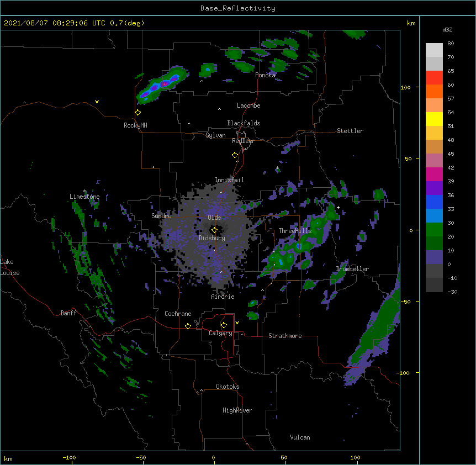Viewport: 476px width, 465px height.
Task: Select the ThreeHills town label
Action: (x=295, y=231)
